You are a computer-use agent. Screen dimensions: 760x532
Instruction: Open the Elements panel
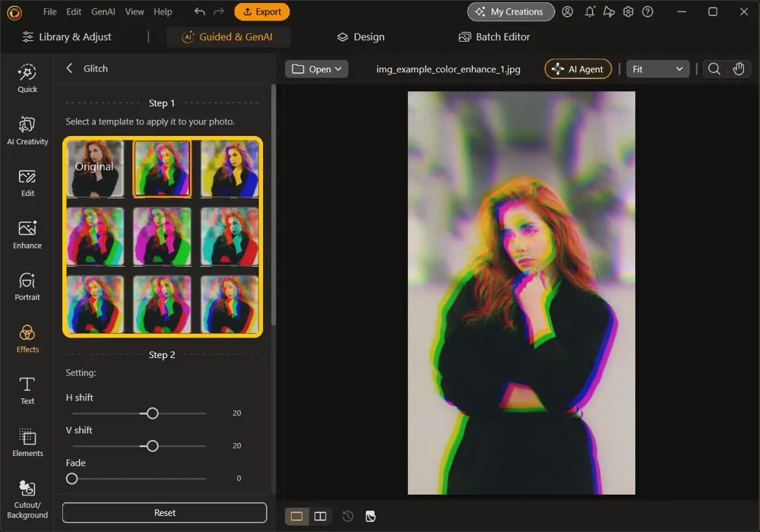[27, 443]
